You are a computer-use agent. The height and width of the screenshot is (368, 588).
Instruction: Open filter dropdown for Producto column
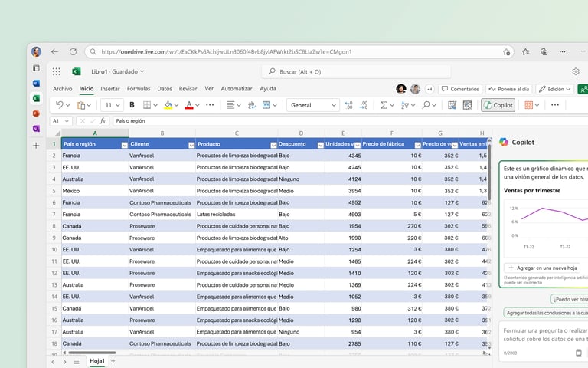pyautogui.click(x=274, y=146)
